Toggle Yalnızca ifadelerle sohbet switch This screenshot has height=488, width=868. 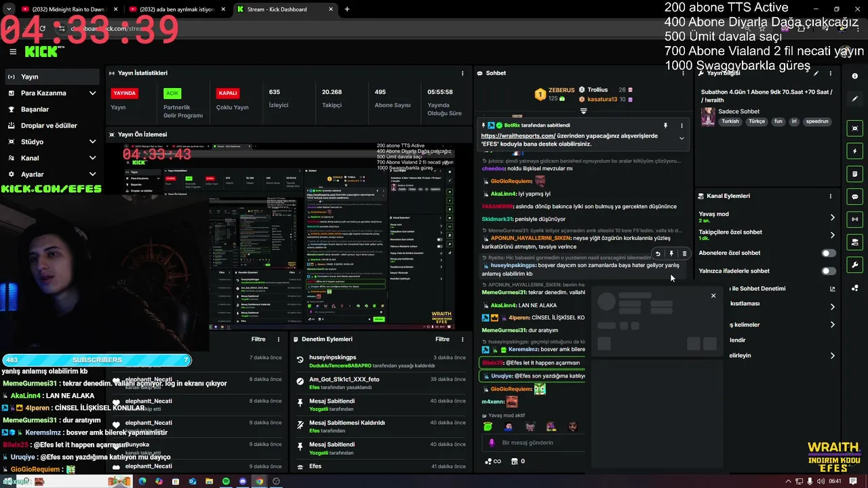tap(829, 271)
